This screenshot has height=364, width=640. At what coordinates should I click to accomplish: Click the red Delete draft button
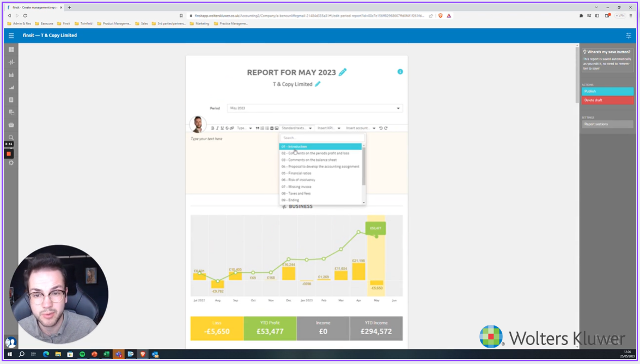click(607, 100)
